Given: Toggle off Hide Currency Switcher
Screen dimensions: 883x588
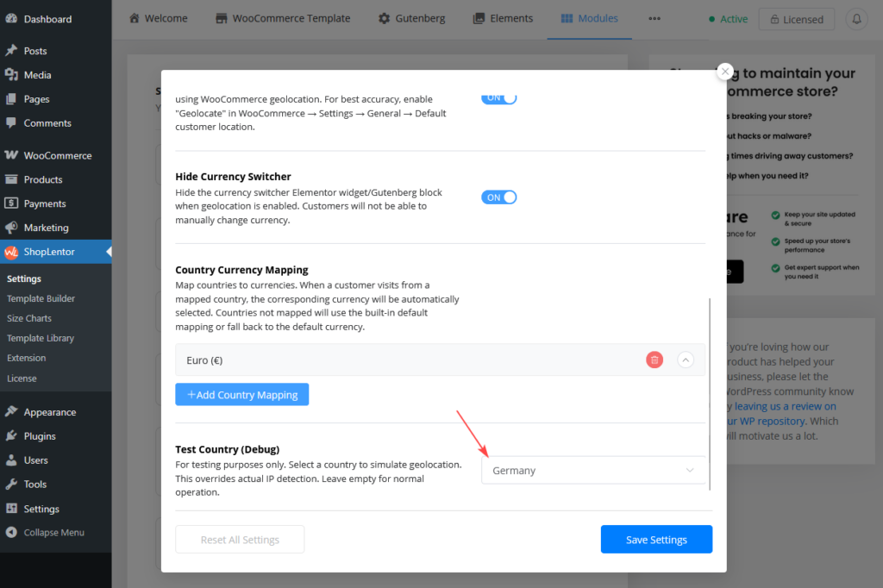Looking at the screenshot, I should pyautogui.click(x=498, y=197).
